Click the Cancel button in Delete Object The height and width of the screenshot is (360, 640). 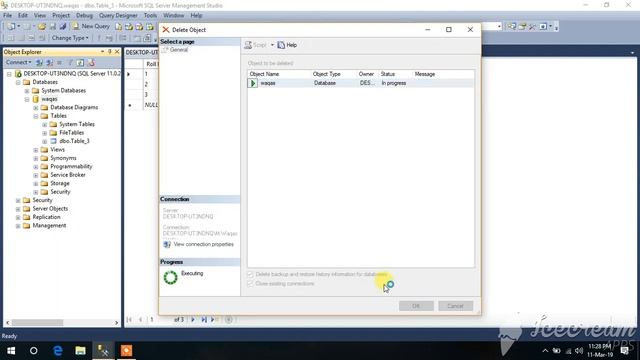pos(456,306)
